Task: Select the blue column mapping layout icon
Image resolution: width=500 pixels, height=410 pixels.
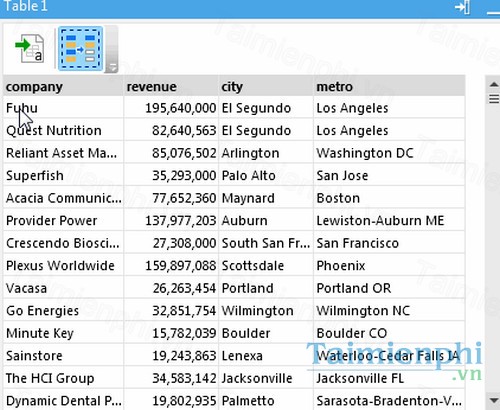Action: [80, 49]
